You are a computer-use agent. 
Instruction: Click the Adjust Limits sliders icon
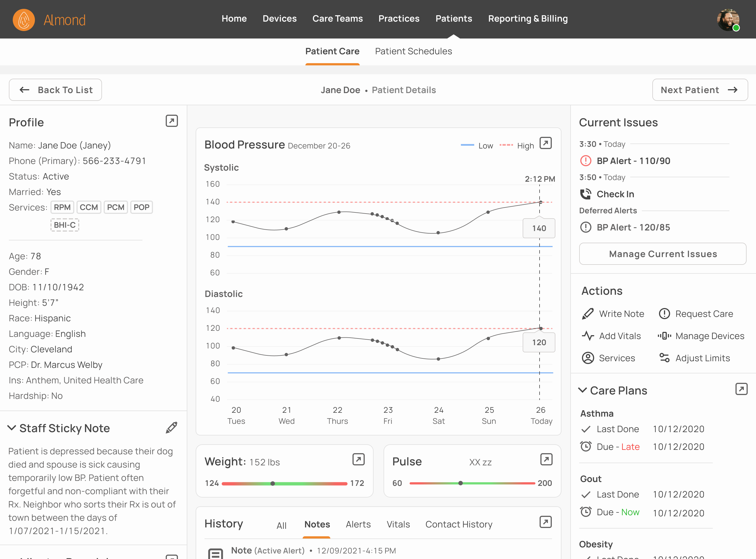tap(664, 358)
